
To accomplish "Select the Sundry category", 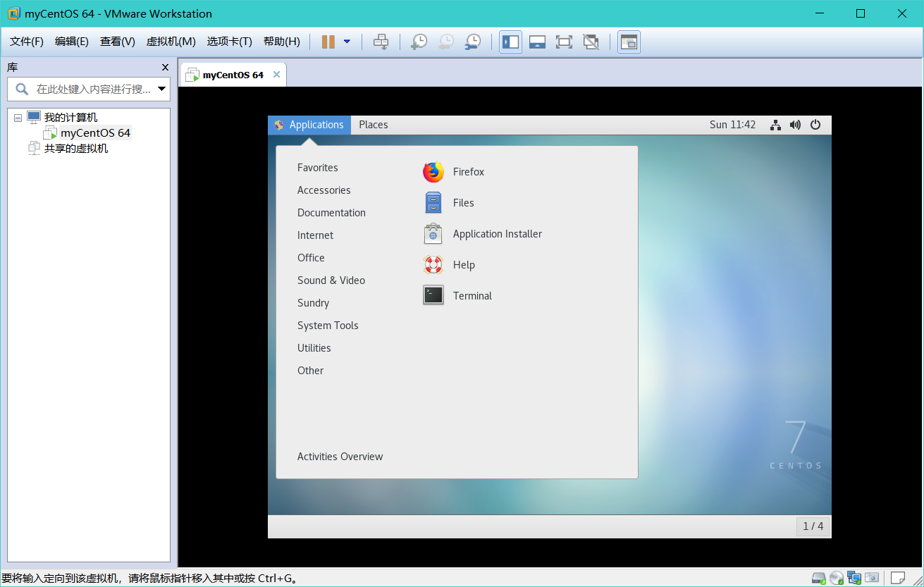I will pyautogui.click(x=313, y=303).
